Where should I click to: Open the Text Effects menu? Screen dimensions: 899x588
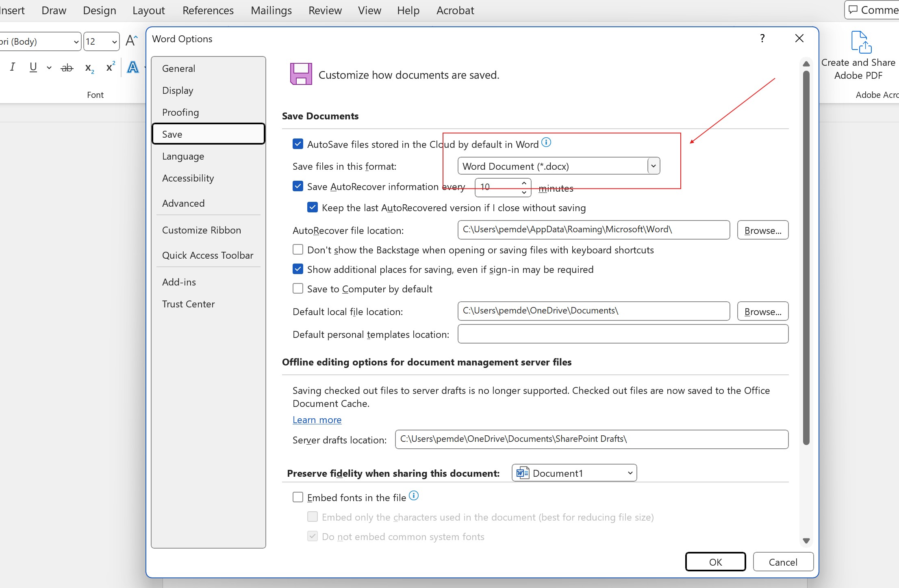click(133, 67)
